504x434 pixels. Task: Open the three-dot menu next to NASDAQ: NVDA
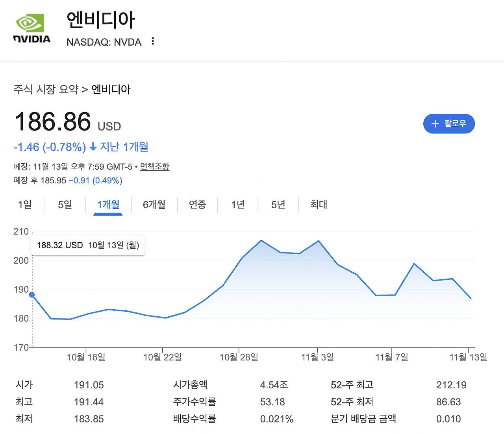[153, 41]
